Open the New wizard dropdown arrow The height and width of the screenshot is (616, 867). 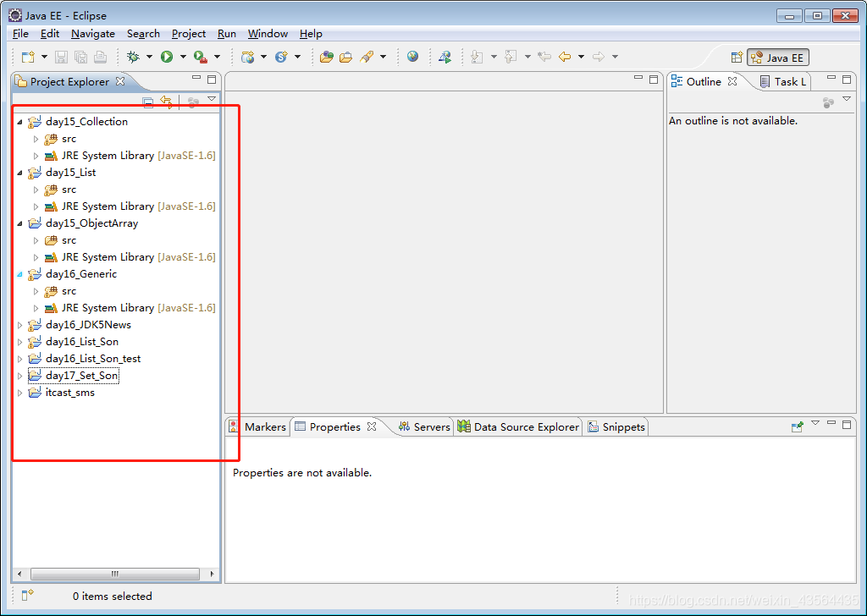click(x=44, y=57)
